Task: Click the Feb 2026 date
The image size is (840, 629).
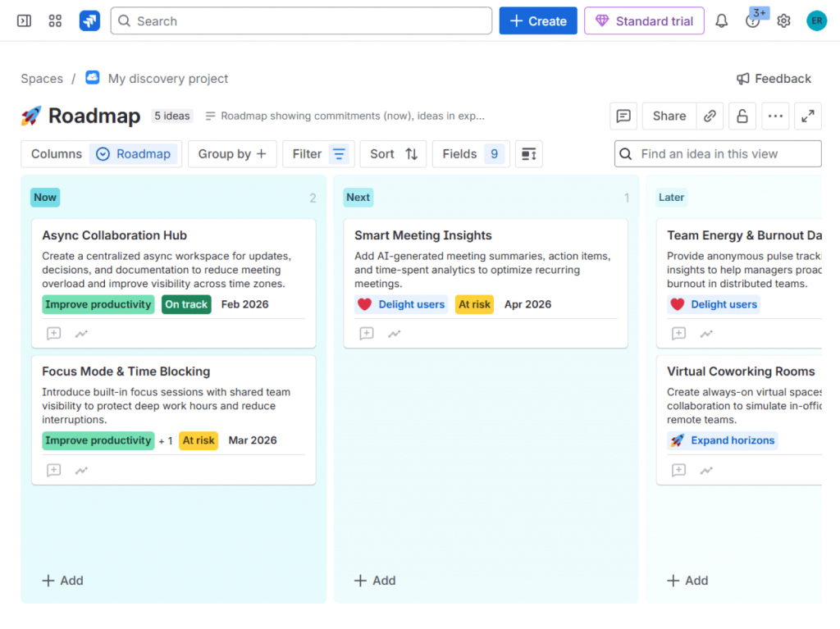Action: (244, 304)
